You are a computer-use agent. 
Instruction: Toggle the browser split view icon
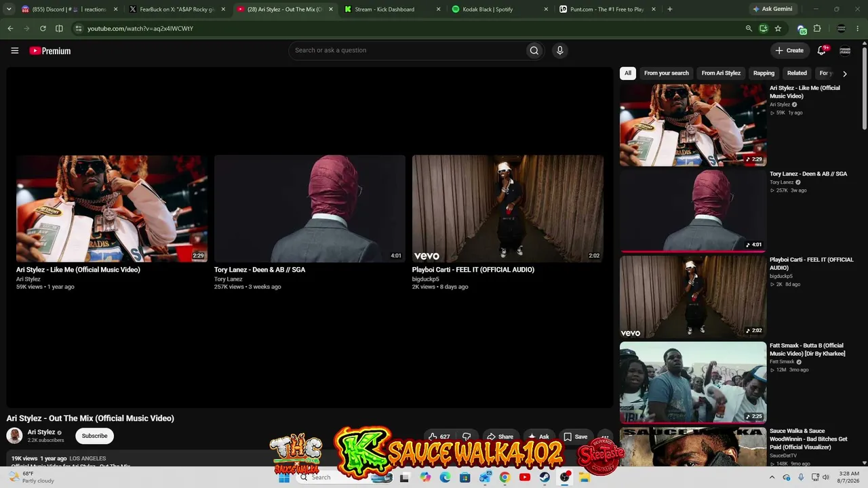pyautogui.click(x=59, y=28)
